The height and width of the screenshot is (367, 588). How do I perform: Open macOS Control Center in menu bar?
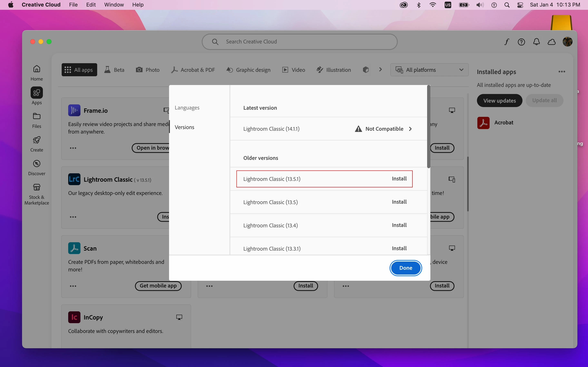click(520, 5)
